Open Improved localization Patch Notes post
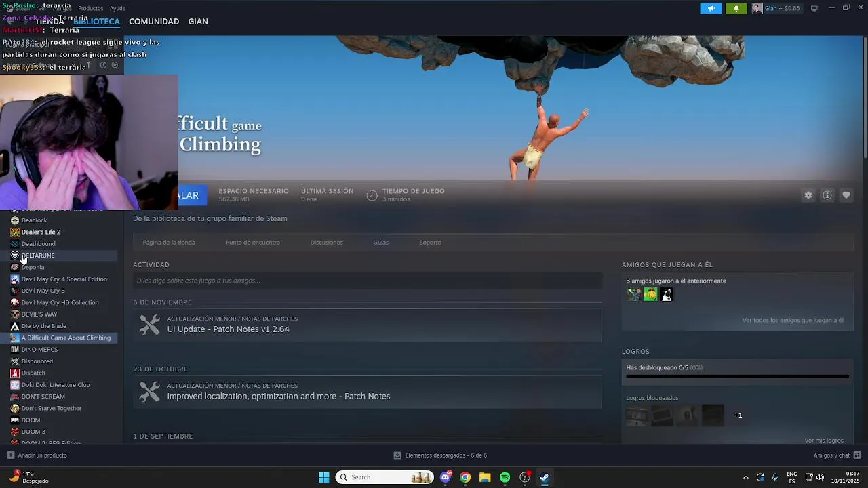This screenshot has height=488, width=868. point(279,396)
